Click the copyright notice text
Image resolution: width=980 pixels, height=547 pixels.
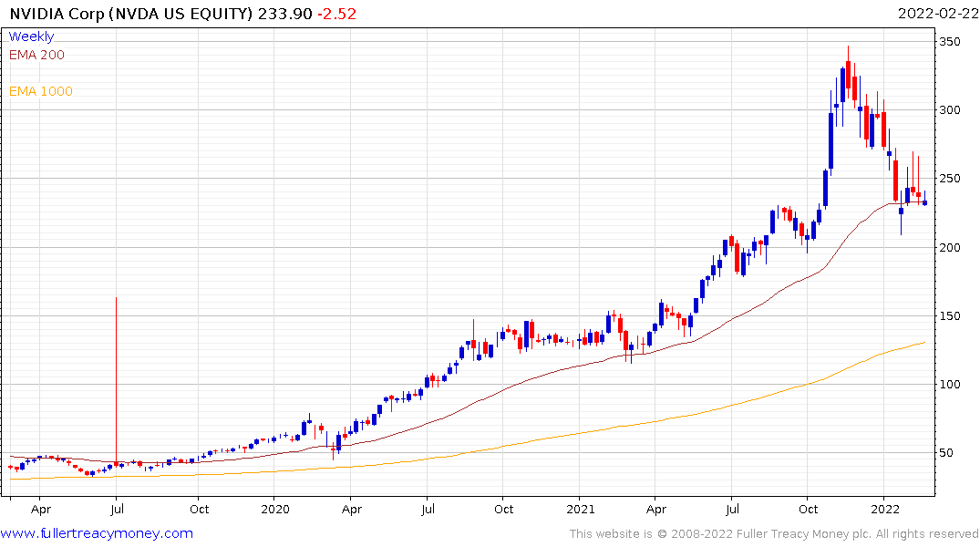click(x=774, y=534)
